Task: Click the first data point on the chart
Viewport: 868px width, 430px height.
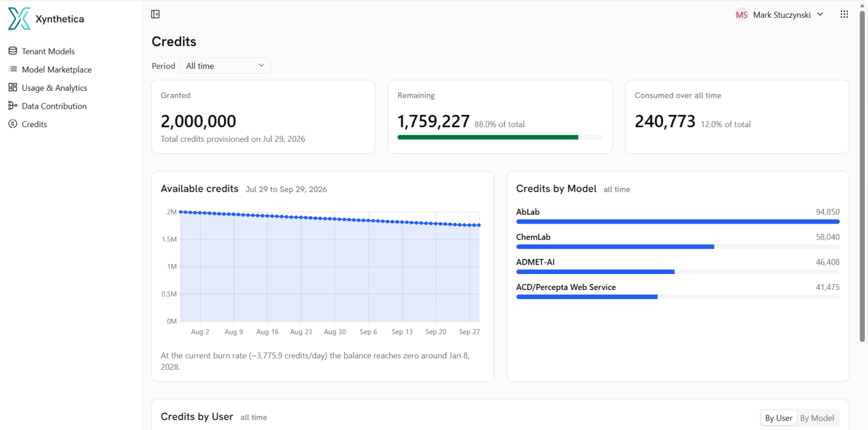Action: [181, 211]
